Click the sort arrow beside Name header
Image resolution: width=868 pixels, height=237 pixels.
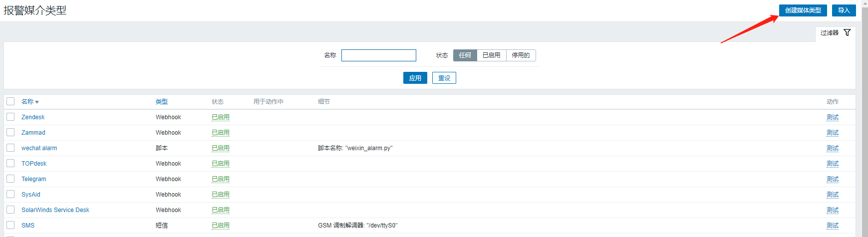pos(37,102)
